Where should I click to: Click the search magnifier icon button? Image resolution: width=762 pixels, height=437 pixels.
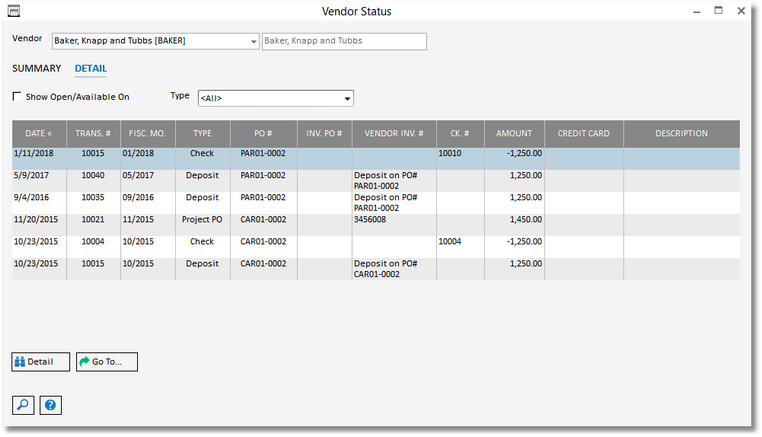click(x=23, y=405)
